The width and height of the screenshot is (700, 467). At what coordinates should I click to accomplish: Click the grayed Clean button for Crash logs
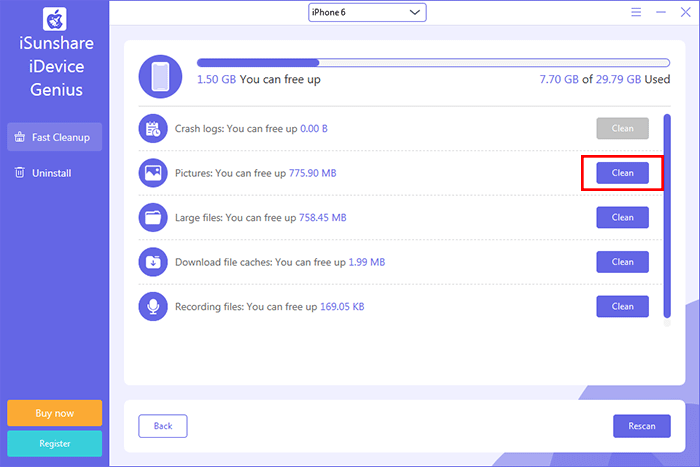[x=622, y=129]
